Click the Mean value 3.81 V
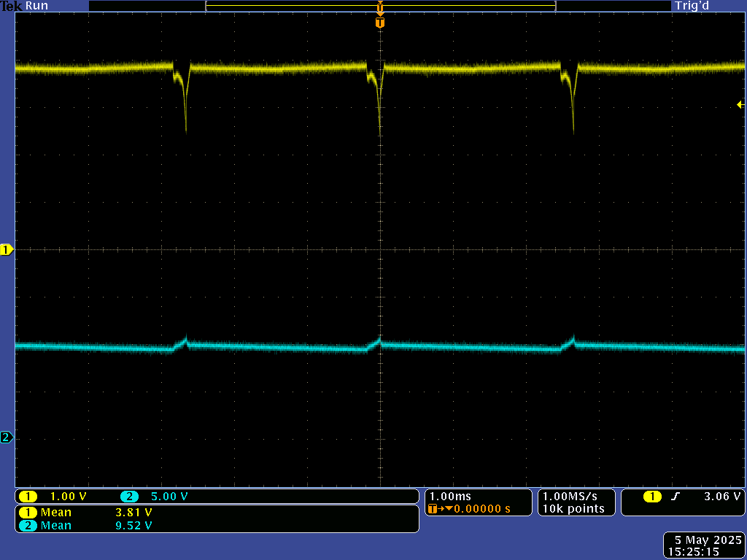 pos(134,513)
